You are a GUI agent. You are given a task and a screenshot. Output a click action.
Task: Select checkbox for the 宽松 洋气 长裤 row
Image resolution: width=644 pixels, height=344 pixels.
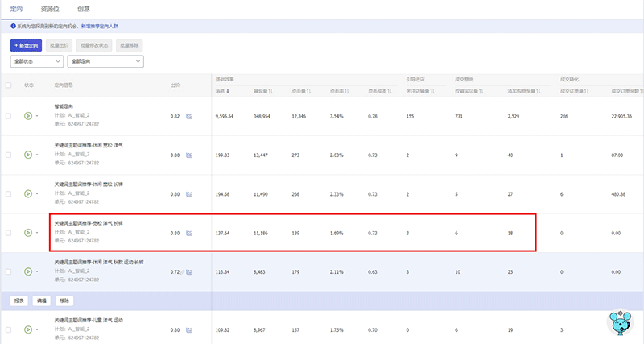click(9, 233)
